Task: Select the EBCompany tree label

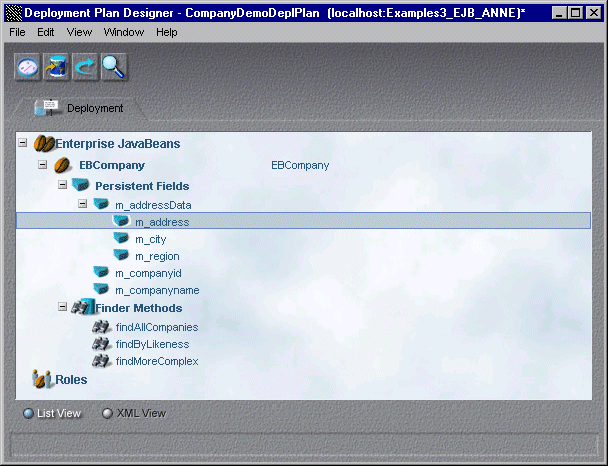Action: (x=112, y=165)
